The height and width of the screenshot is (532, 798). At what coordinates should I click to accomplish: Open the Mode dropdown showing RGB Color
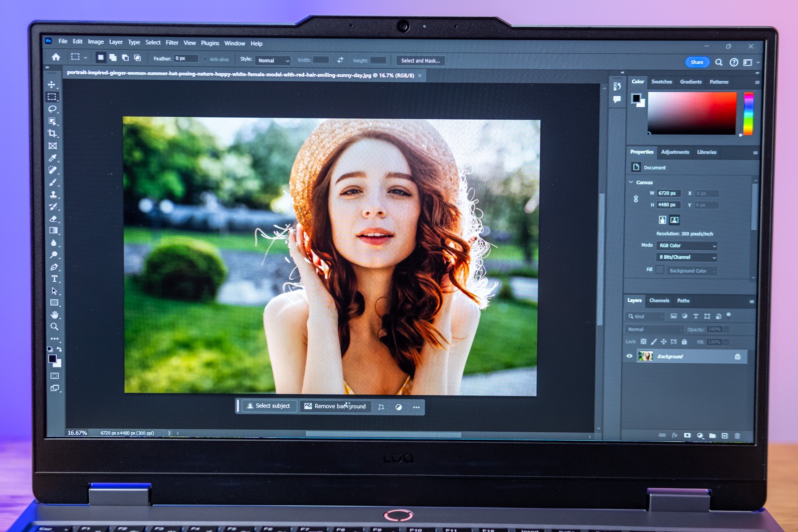[x=687, y=245]
